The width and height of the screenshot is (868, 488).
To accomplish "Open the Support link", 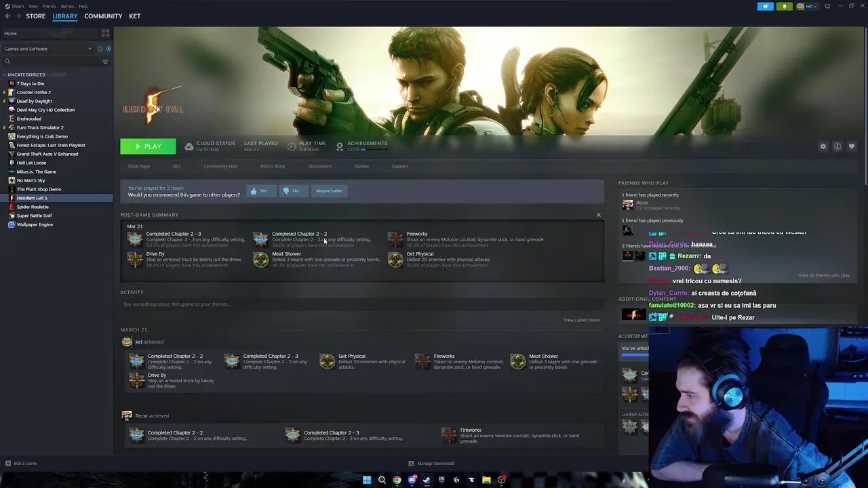I will pyautogui.click(x=399, y=166).
